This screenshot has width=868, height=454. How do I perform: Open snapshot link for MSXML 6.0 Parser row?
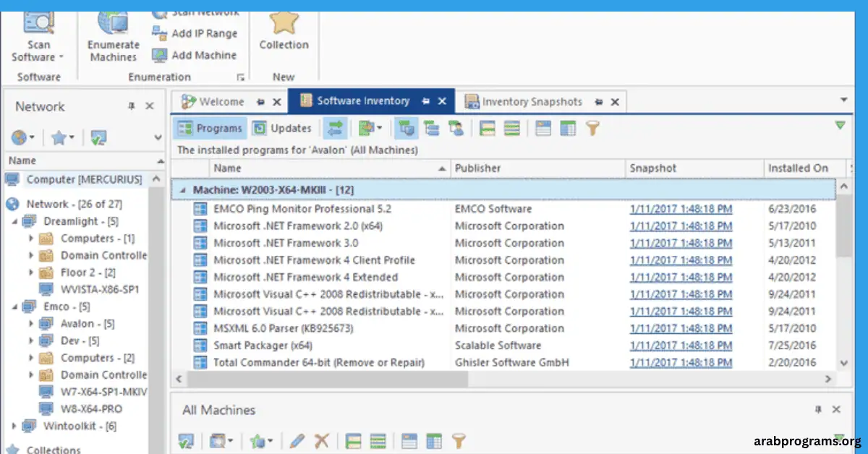tap(681, 328)
